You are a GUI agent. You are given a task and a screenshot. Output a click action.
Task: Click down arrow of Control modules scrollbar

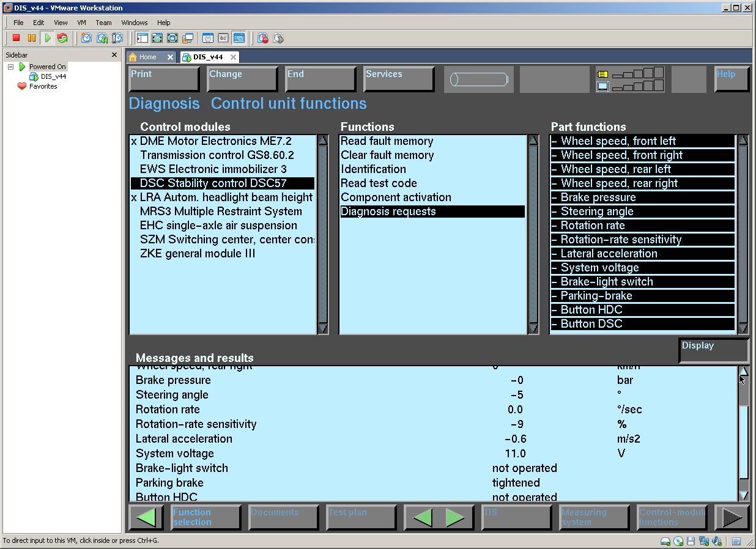[x=323, y=328]
